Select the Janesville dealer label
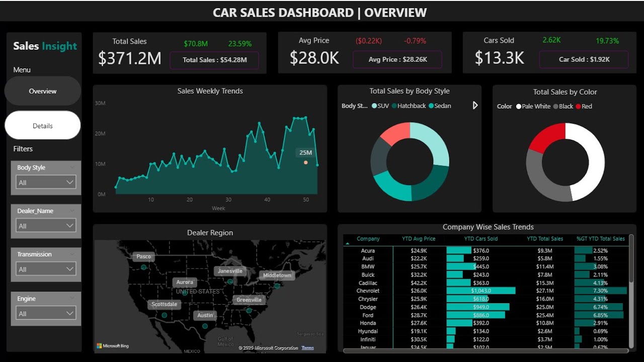This screenshot has height=362, width=644. 230,271
